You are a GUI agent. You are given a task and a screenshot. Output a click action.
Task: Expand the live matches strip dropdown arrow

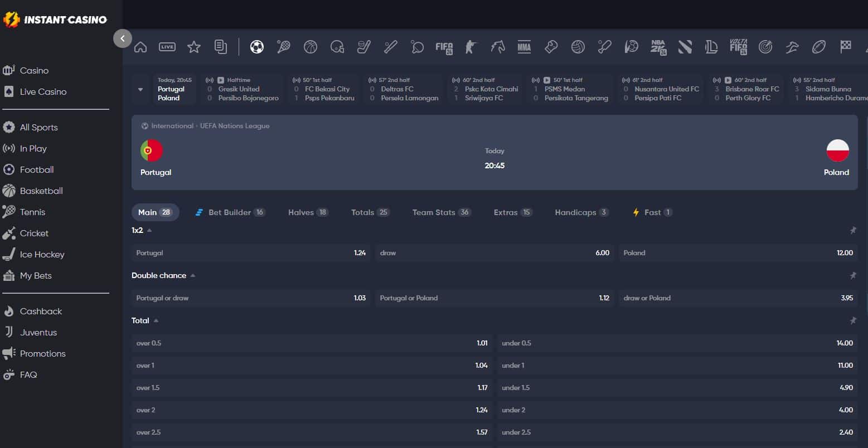tap(140, 89)
